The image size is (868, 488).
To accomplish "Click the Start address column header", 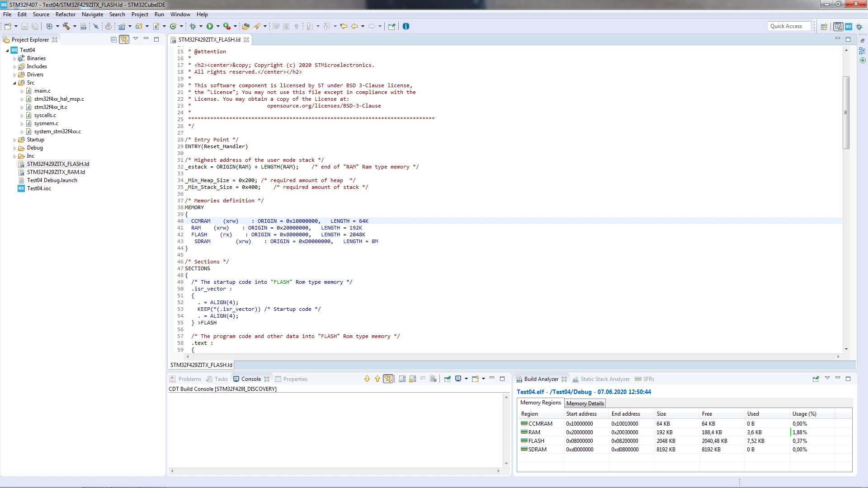I will pos(586,414).
